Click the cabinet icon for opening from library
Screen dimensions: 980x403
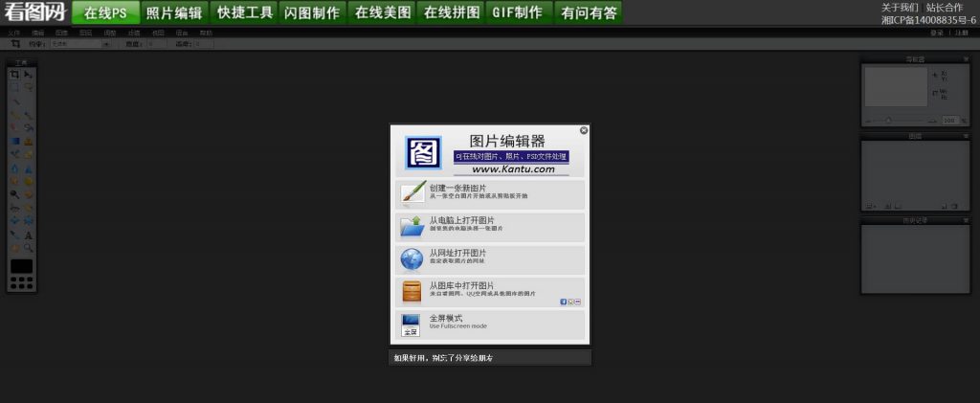412,291
